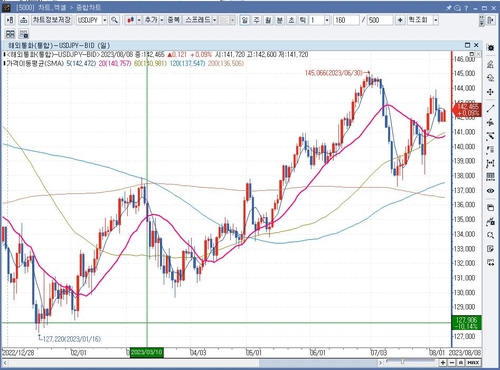
Task: Click the pin window icon in title bar
Action: [x=449, y=8]
